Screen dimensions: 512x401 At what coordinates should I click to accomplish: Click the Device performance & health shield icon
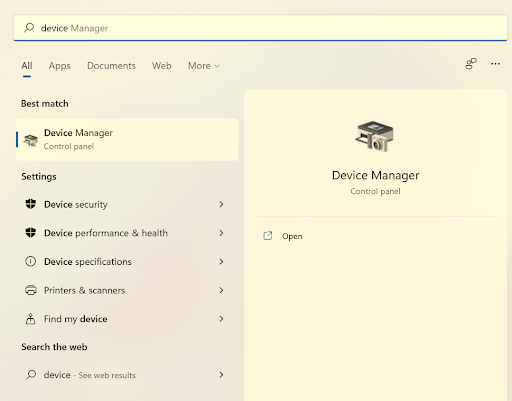coord(31,233)
